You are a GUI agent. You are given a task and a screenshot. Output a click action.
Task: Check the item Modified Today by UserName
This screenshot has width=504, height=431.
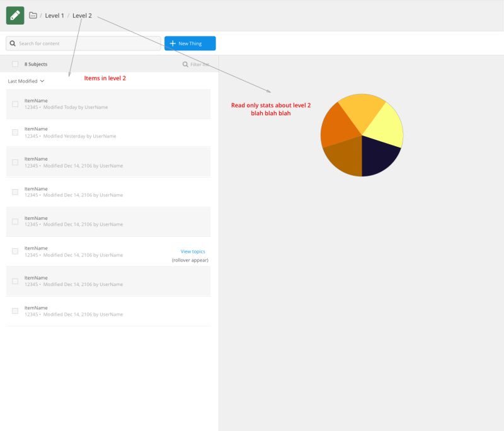pos(14,103)
